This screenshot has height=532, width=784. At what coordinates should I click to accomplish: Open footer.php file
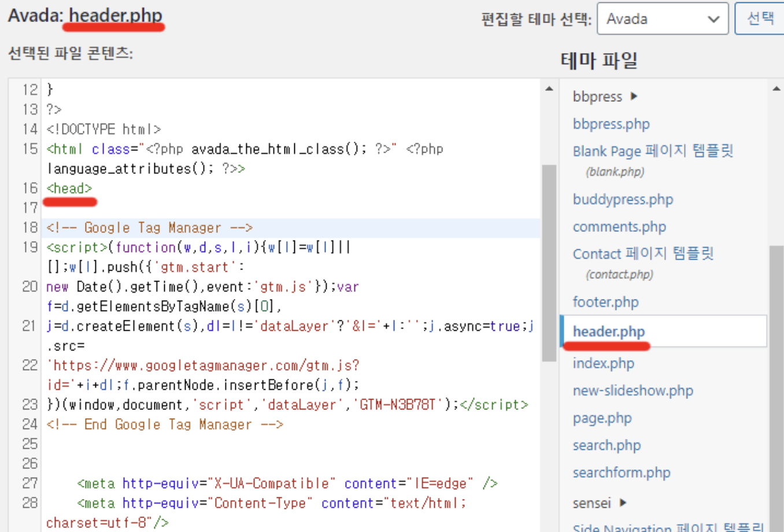pos(605,302)
